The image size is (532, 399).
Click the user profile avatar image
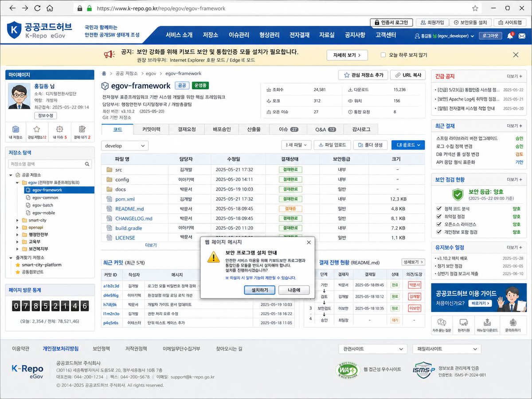(x=19, y=97)
